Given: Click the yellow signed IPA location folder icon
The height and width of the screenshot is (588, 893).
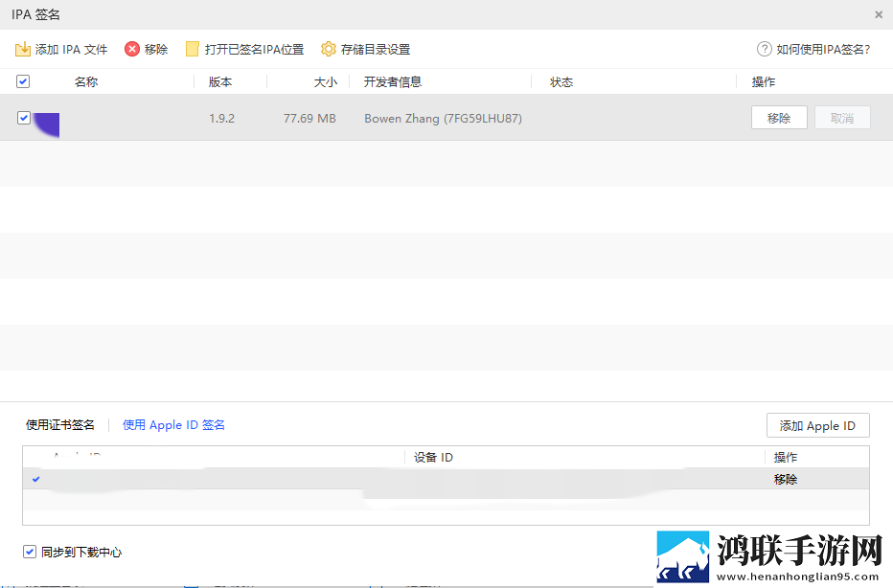Looking at the screenshot, I should pos(193,49).
